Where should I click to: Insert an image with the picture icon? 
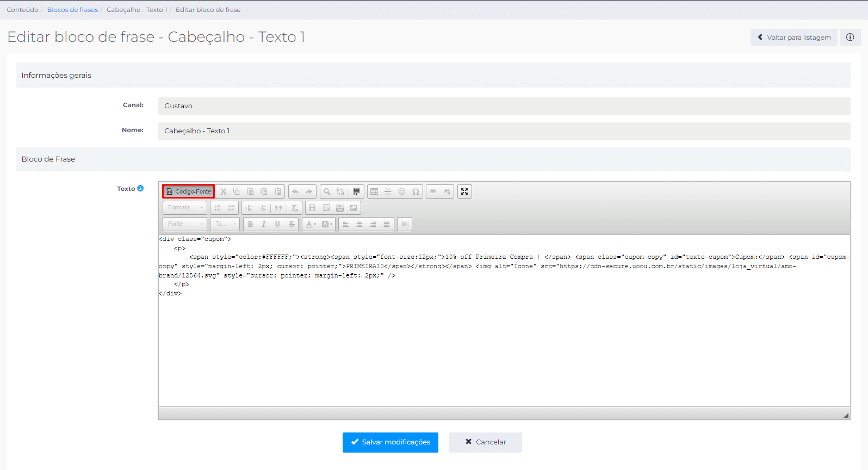tap(354, 208)
